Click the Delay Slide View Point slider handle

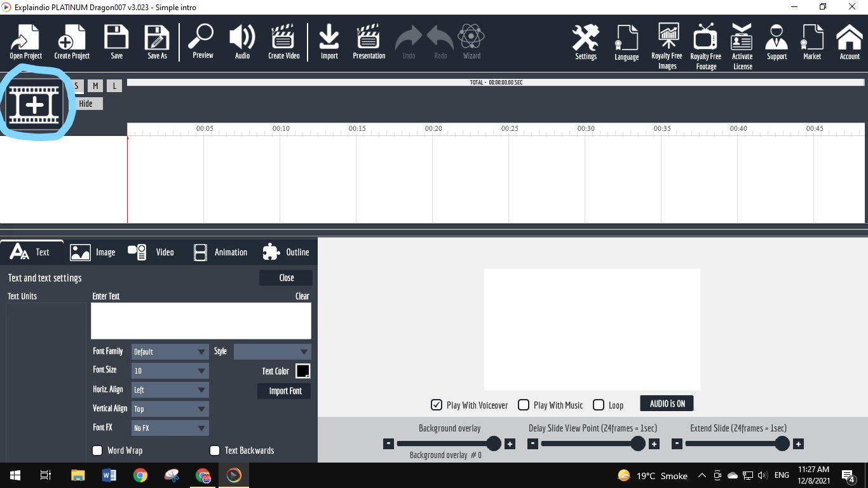pos(638,444)
